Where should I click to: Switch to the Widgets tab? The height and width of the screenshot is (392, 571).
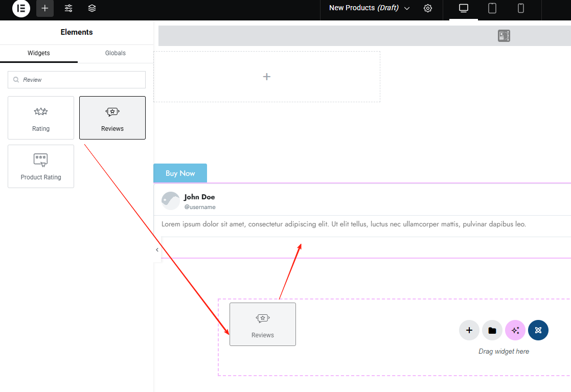coord(38,53)
